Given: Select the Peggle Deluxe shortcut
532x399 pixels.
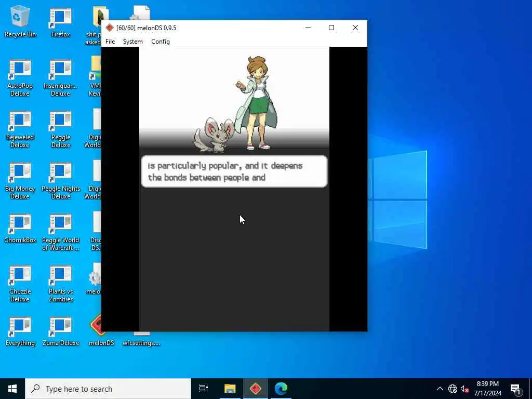Looking at the screenshot, I should click(61, 129).
